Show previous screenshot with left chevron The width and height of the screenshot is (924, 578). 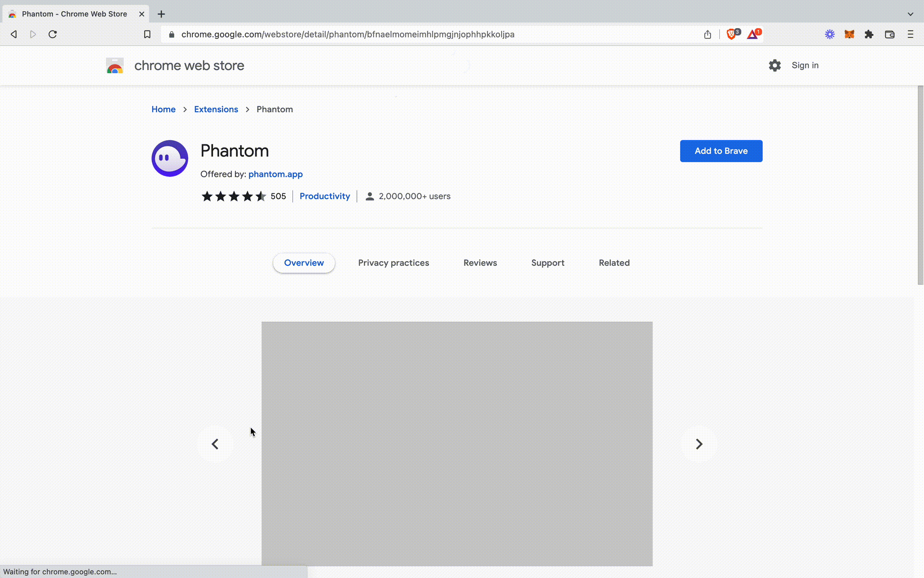(x=215, y=444)
